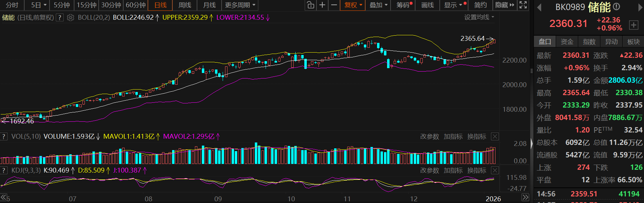The width and height of the screenshot is (644, 203).
Task: Open the 复权 dropdown
Action: pos(353,5)
